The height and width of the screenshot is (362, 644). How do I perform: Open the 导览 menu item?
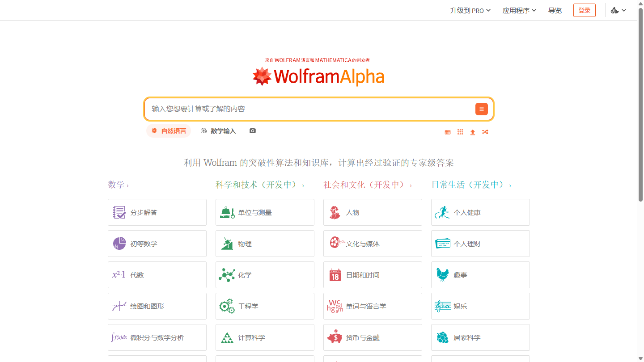coord(555,10)
